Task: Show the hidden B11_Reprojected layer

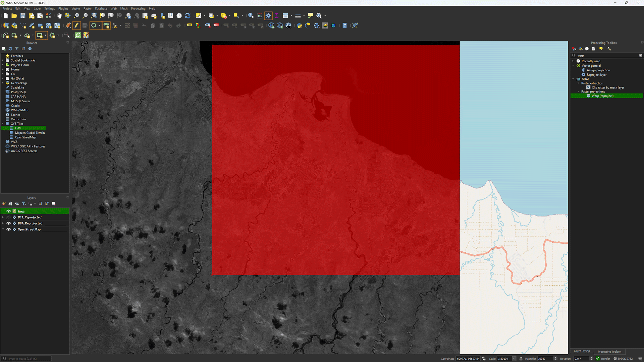Action: coord(9,217)
